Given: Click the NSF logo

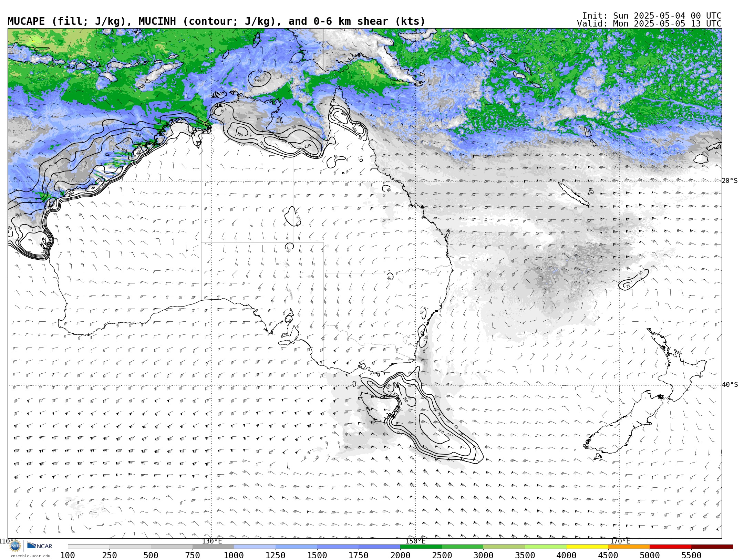Looking at the screenshot, I should point(15,546).
